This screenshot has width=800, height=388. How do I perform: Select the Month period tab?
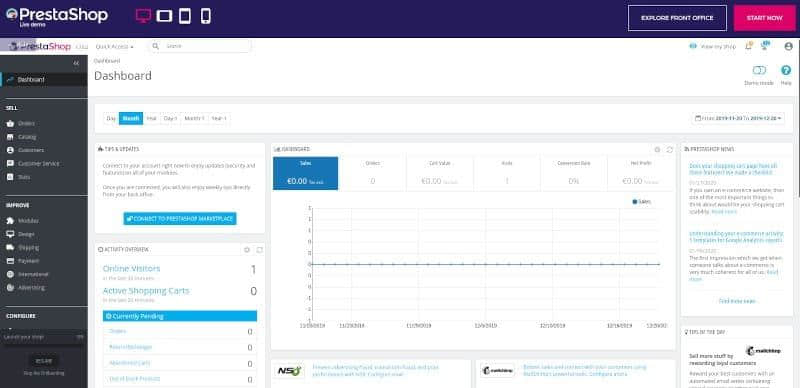(131, 118)
